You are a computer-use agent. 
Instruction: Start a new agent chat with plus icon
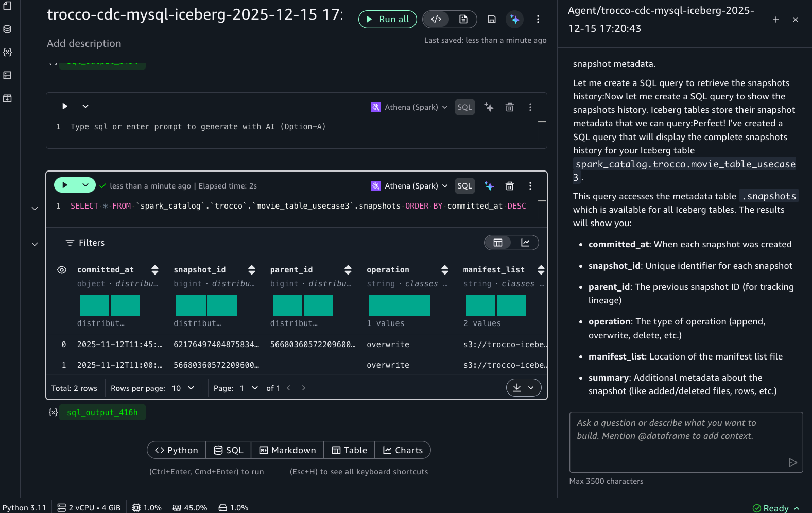tap(775, 20)
